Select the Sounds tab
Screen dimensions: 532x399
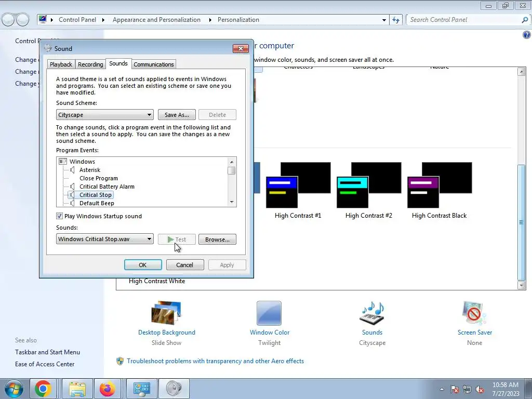click(118, 63)
